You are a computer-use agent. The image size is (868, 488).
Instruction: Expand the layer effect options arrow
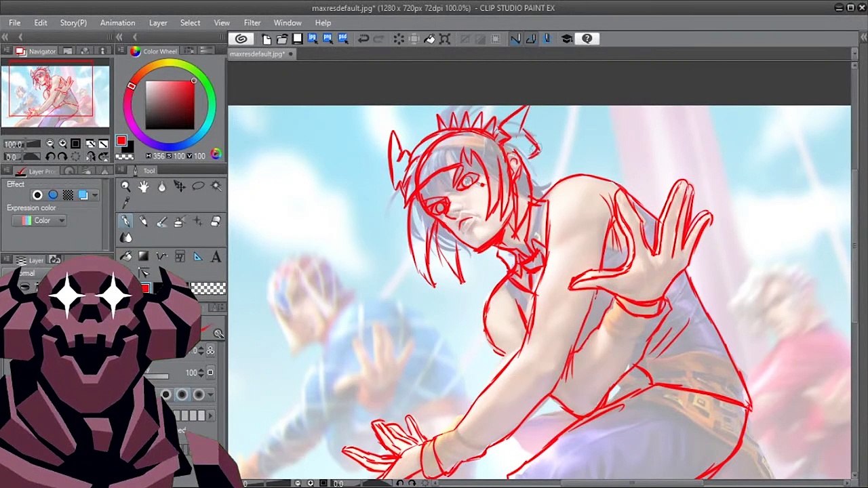coord(94,195)
